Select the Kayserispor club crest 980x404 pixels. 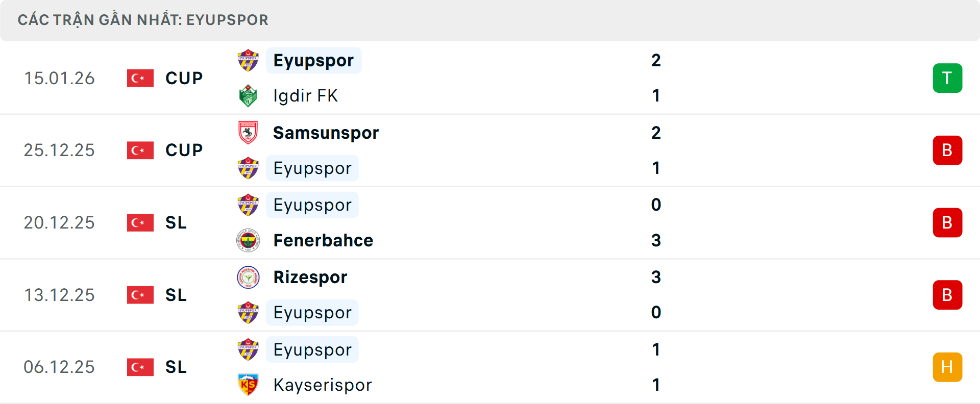(248, 385)
